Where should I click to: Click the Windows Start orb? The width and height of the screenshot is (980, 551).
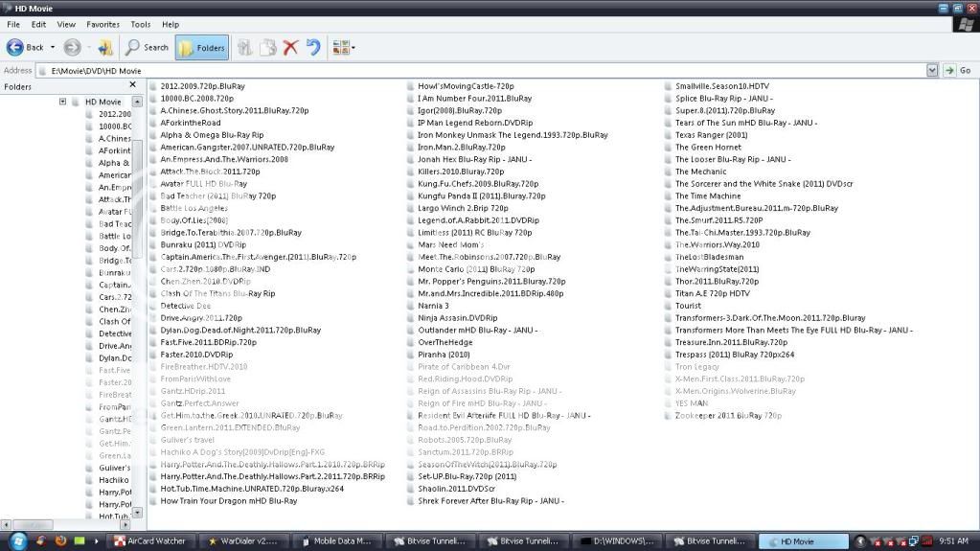17,541
